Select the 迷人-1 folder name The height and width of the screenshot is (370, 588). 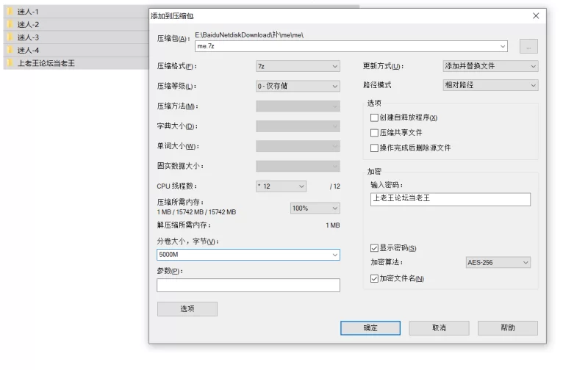pyautogui.click(x=28, y=12)
